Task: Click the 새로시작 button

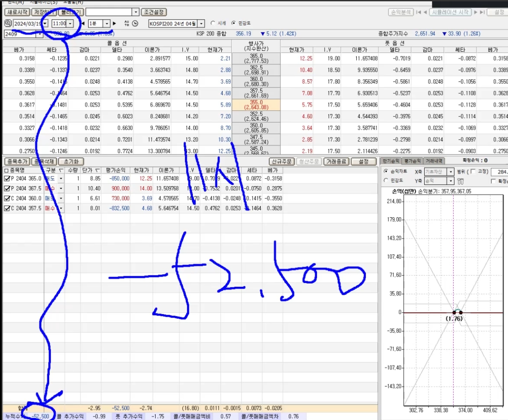Action: pyautogui.click(x=17, y=12)
